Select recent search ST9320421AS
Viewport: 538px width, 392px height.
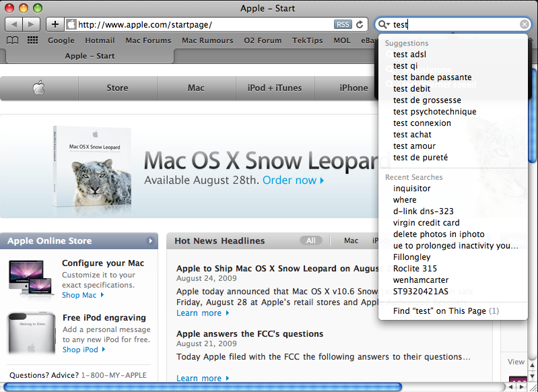pyautogui.click(x=453, y=292)
